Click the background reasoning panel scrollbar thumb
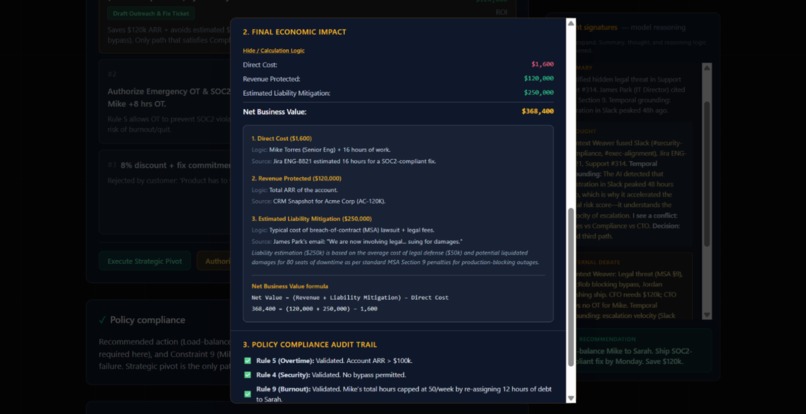 pos(707,174)
